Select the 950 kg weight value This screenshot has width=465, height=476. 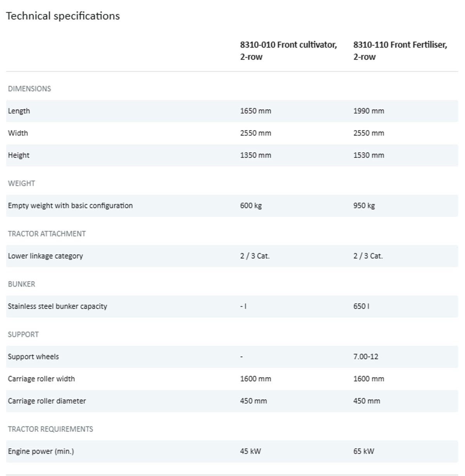point(364,206)
